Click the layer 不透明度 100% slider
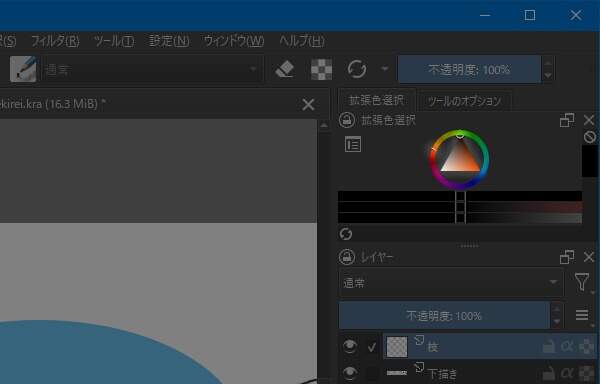The width and height of the screenshot is (600, 384). click(444, 316)
